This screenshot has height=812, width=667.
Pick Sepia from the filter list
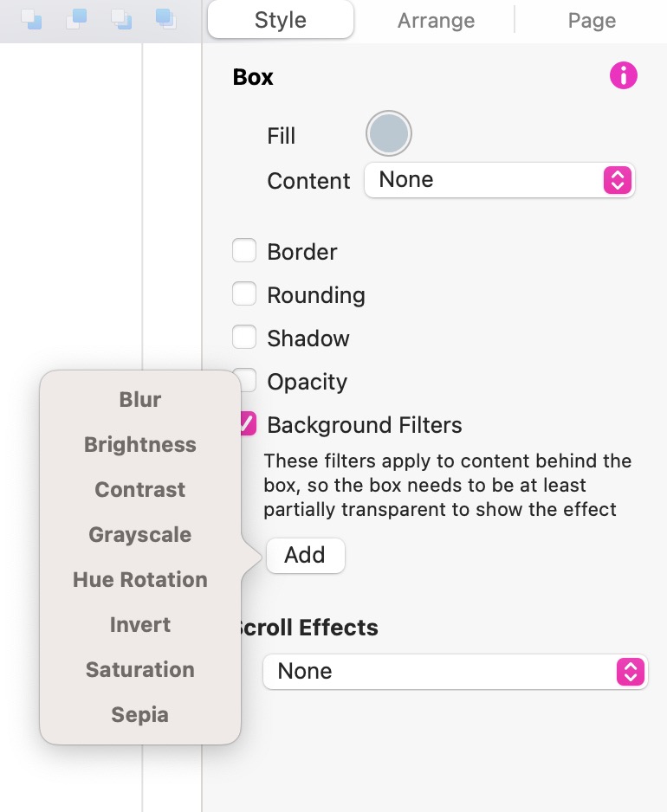[140, 715]
